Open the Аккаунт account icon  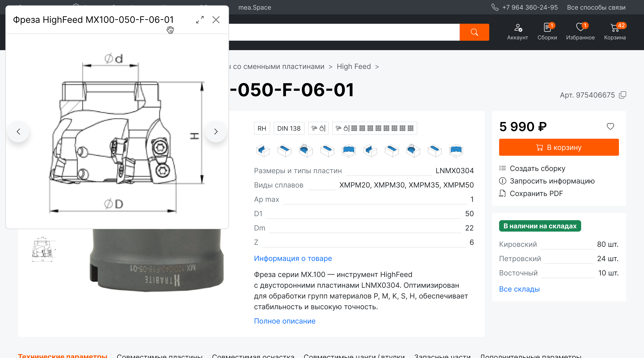517,32
